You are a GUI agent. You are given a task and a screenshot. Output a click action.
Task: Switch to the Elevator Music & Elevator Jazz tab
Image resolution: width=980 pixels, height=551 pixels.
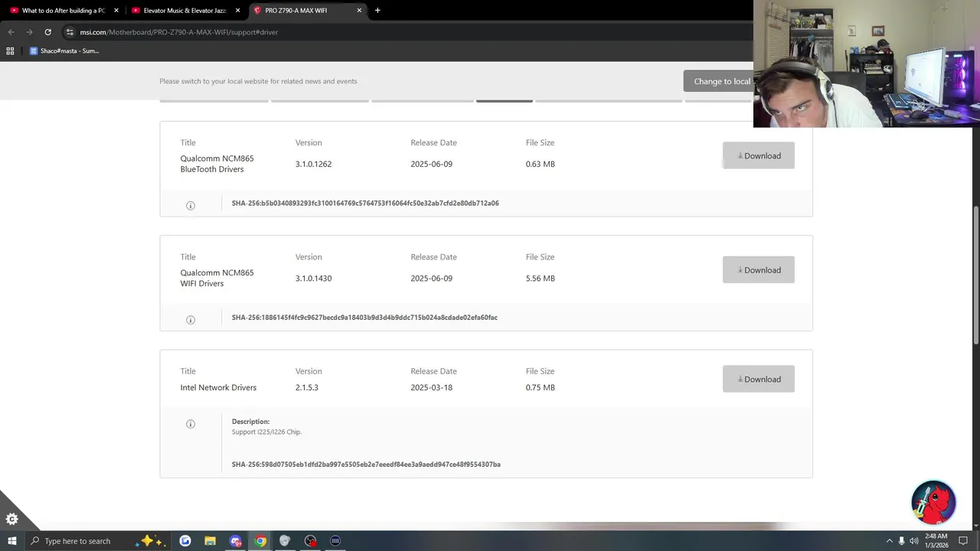pyautogui.click(x=186, y=11)
